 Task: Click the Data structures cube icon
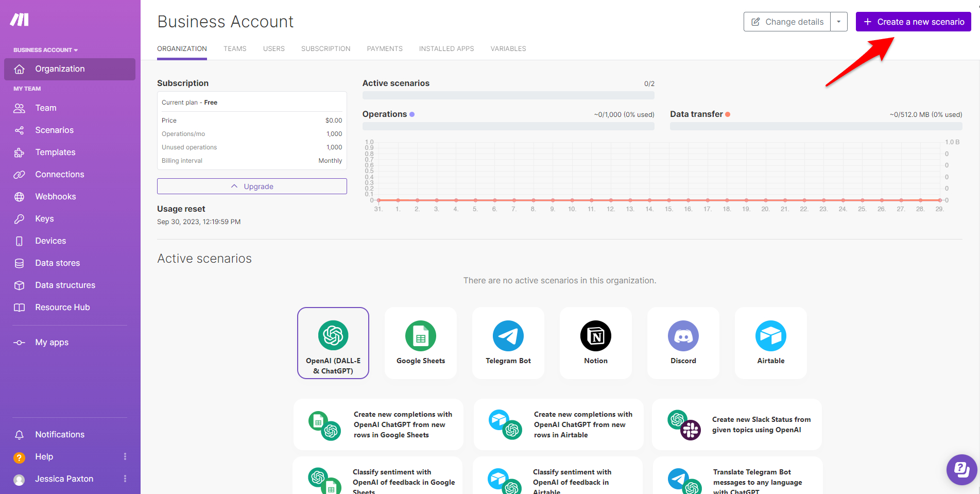point(19,285)
